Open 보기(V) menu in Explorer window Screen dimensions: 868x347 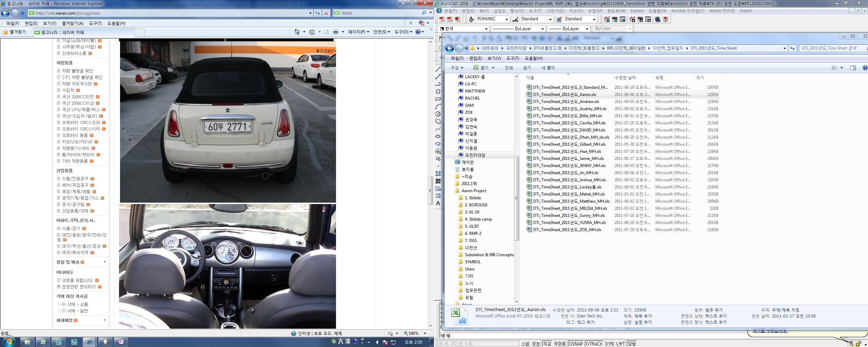click(x=494, y=58)
